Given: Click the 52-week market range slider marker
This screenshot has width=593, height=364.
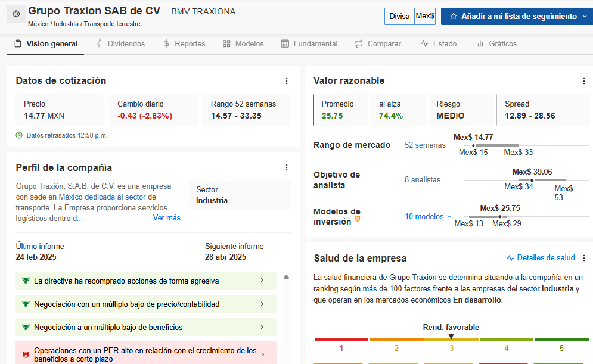Looking at the screenshot, I should click(x=473, y=145).
